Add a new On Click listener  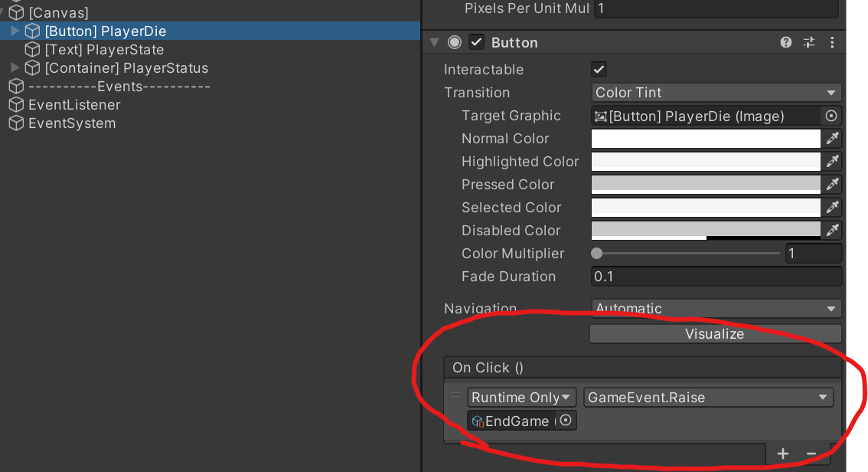click(783, 454)
